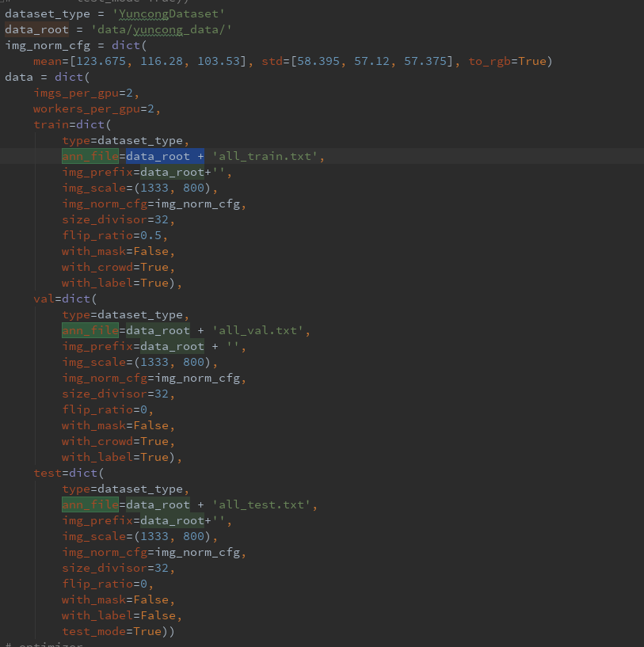
Task: Select the highlighted ann_file under test
Action: [x=90, y=504]
